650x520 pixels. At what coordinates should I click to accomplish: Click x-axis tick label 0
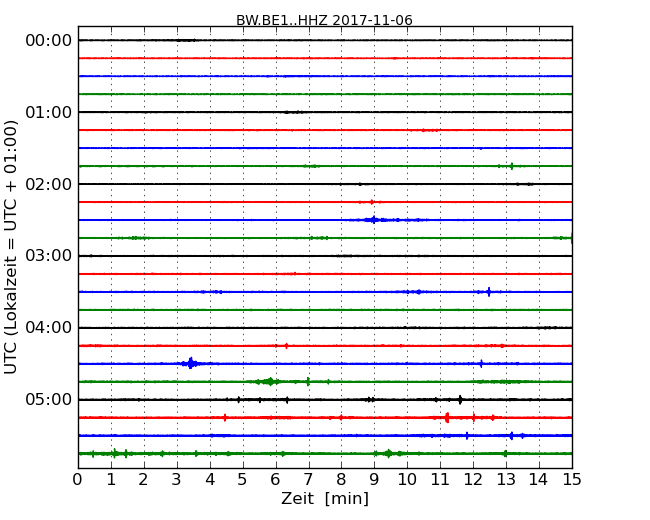[x=78, y=480]
